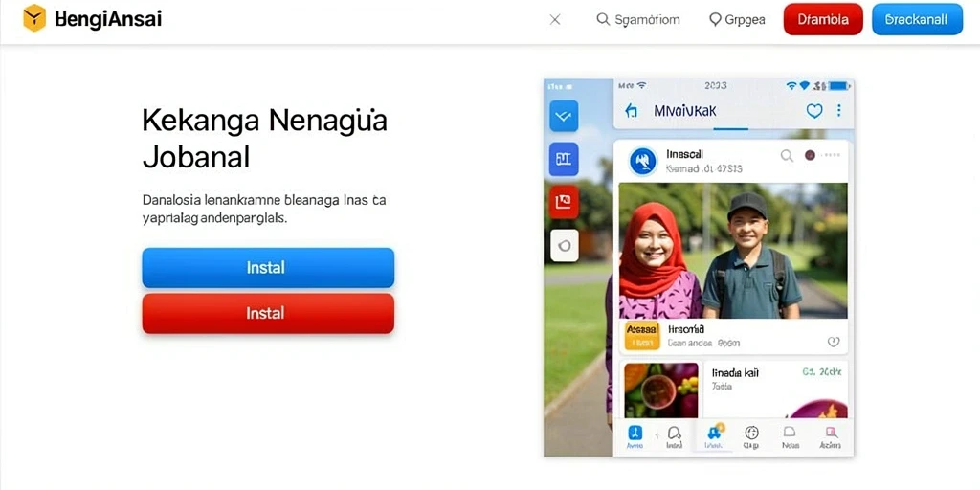Click the red Instal button
This screenshot has width=980, height=490.
(x=268, y=313)
